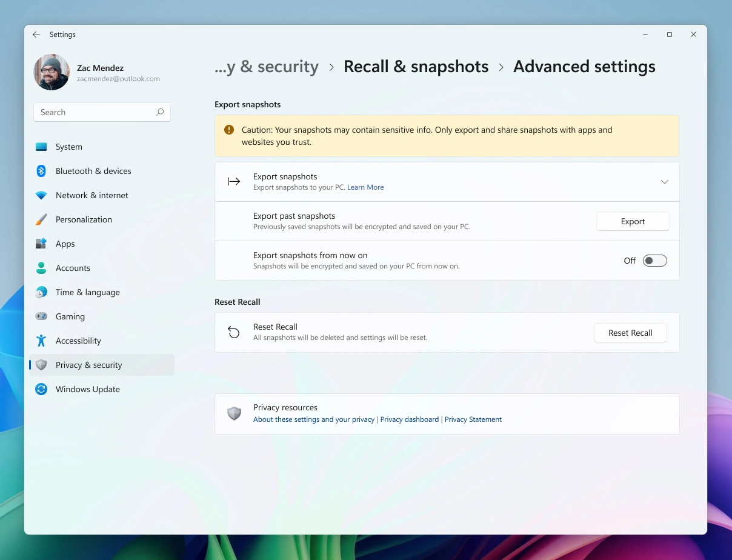Click the Export past snapshots label
The height and width of the screenshot is (560, 732).
pos(294,216)
